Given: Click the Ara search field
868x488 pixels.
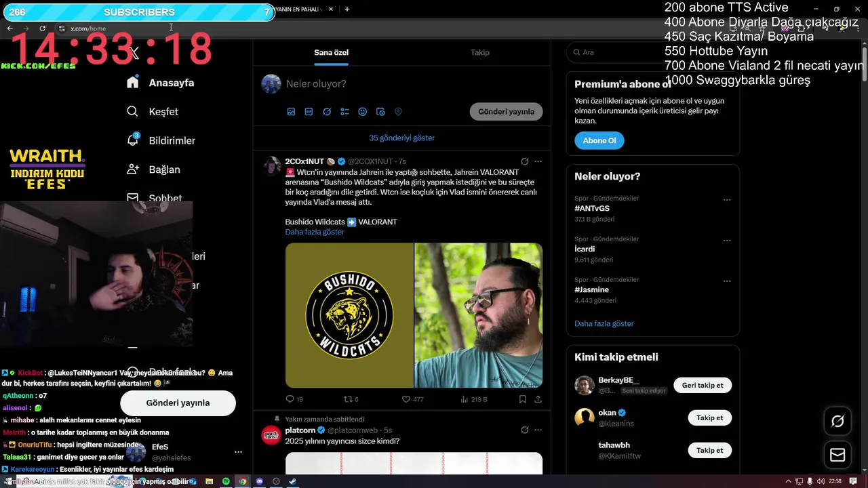Looking at the screenshot, I should click(652, 52).
